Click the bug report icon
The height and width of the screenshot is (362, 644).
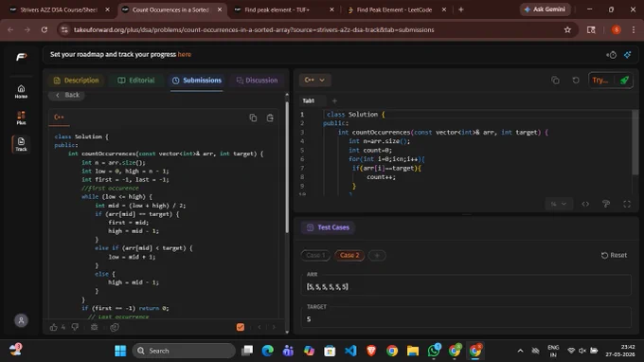[x=94, y=327]
